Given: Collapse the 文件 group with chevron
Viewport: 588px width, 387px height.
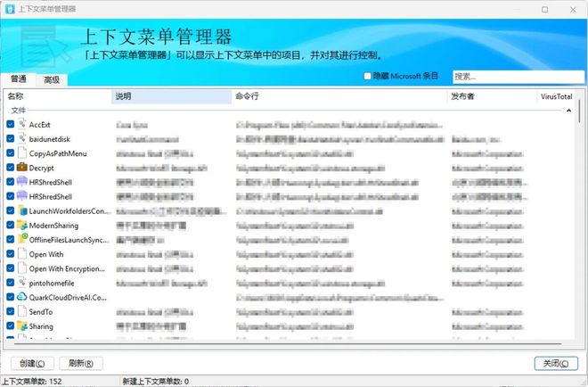Looking at the screenshot, I should click(x=568, y=111).
